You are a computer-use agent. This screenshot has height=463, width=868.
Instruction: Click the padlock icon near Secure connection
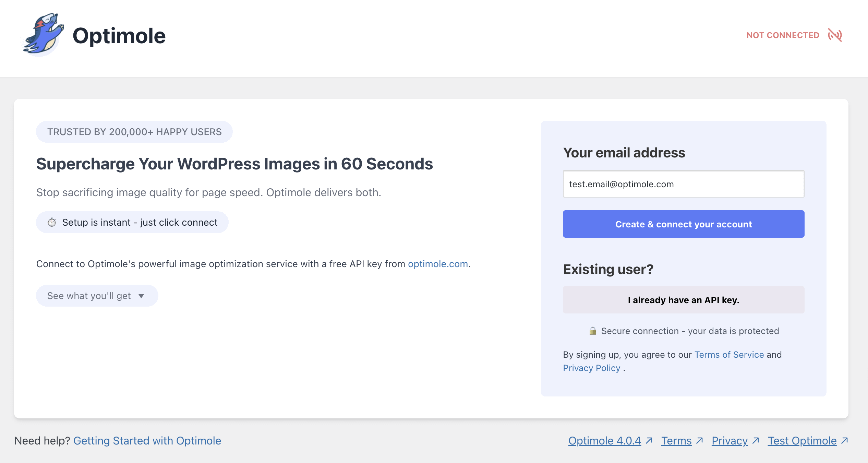(593, 331)
